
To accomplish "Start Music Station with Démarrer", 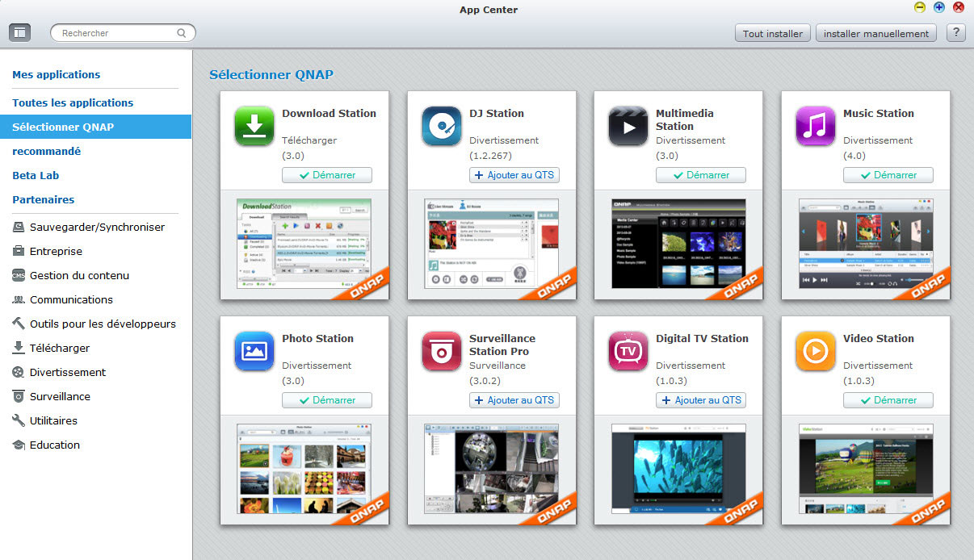I will pos(888,175).
